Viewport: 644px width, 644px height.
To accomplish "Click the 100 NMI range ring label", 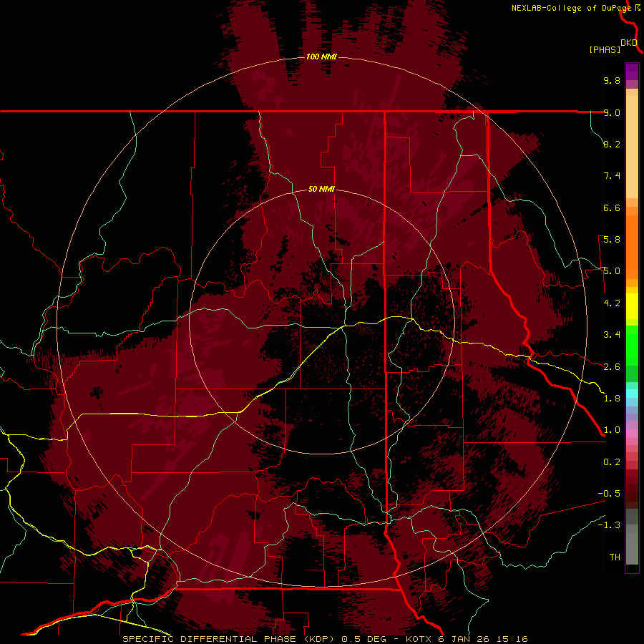I will coord(321,57).
